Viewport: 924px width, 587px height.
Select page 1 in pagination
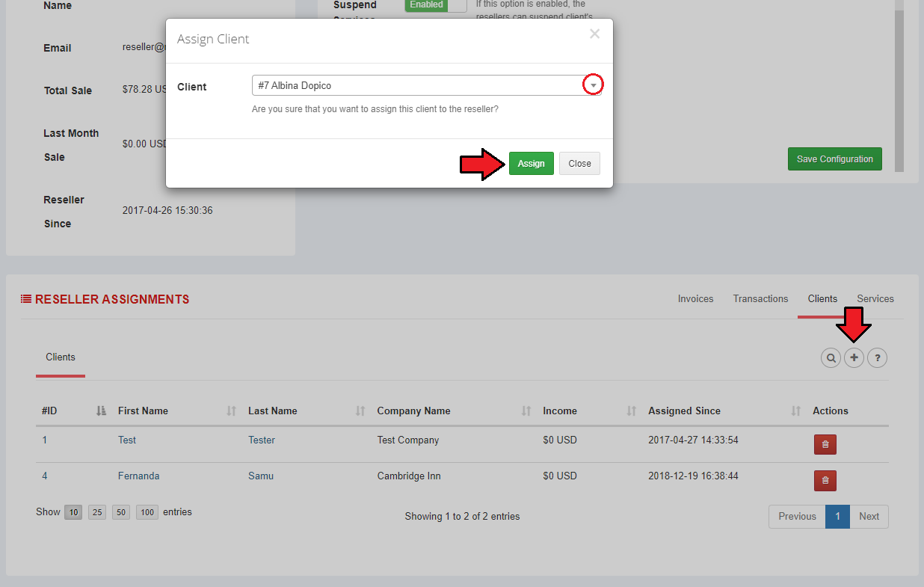pyautogui.click(x=837, y=516)
